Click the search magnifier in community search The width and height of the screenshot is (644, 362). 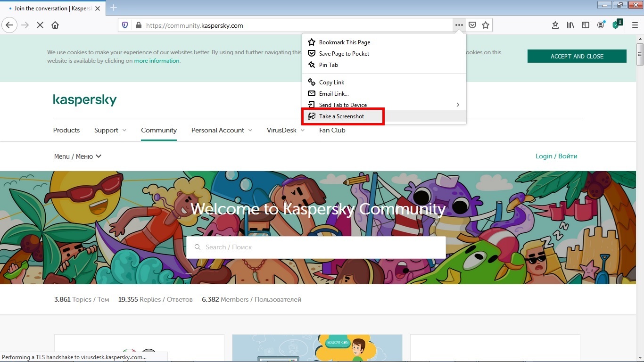pyautogui.click(x=197, y=247)
